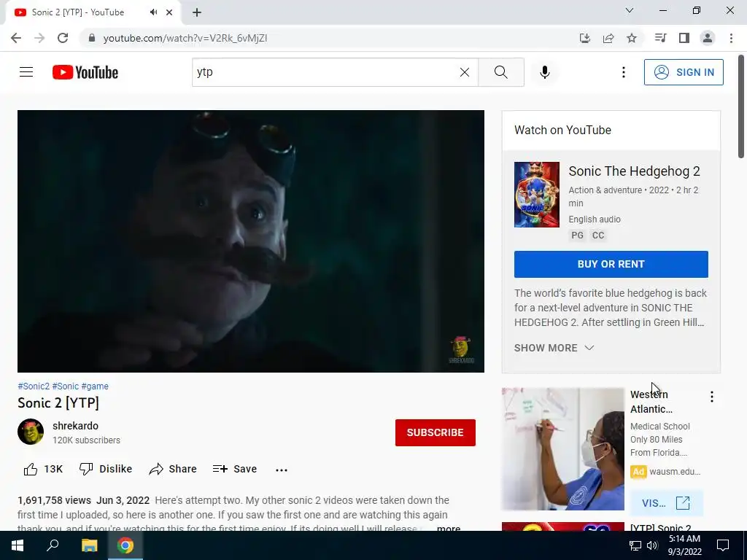The image size is (747, 560).
Task: Share the Sonic 2 YTP video
Action: click(172, 469)
